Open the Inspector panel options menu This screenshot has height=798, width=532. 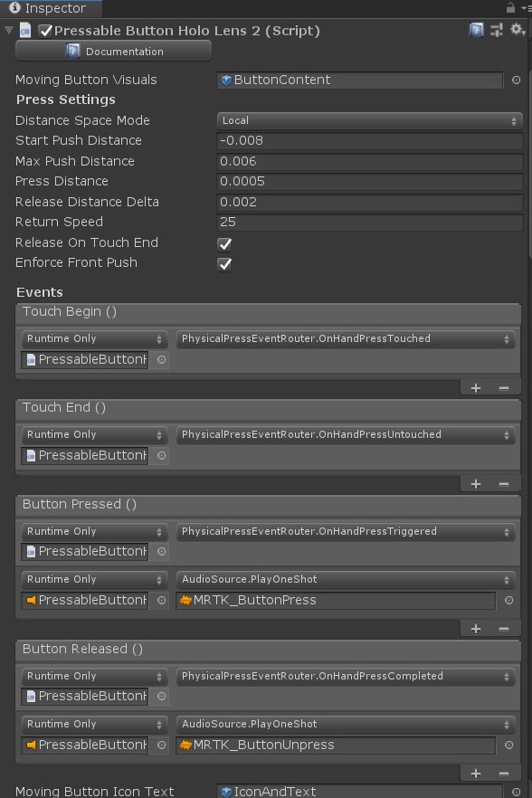click(x=527, y=7)
